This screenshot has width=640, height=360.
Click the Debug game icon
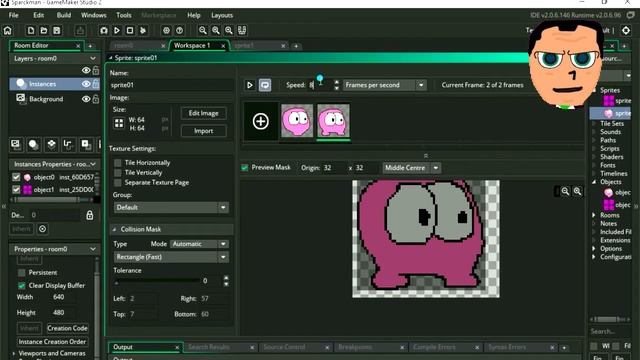(104, 31)
